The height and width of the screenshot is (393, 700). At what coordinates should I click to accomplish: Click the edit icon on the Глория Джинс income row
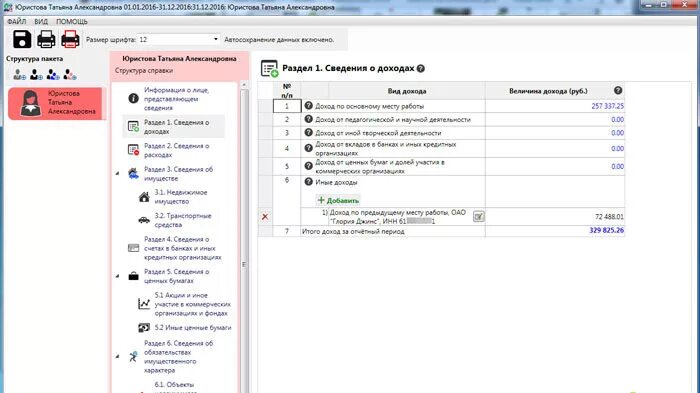479,217
